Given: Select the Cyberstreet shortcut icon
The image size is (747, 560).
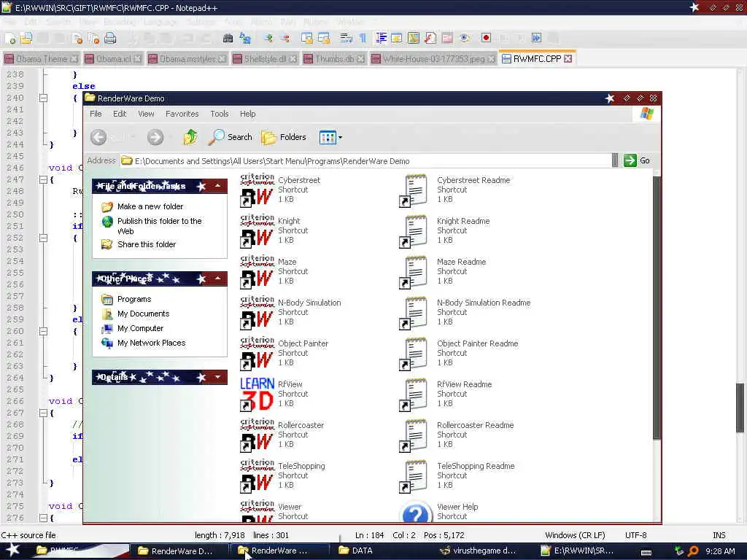Looking at the screenshot, I should 258,190.
